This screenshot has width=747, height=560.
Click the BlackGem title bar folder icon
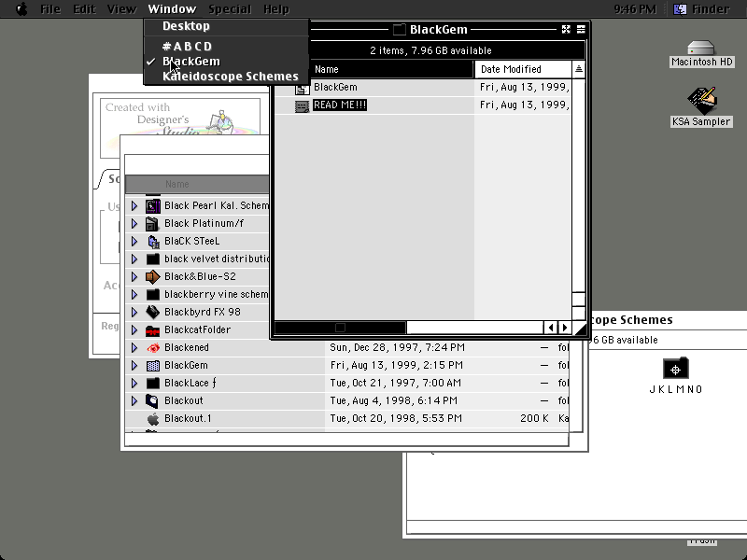point(400,30)
